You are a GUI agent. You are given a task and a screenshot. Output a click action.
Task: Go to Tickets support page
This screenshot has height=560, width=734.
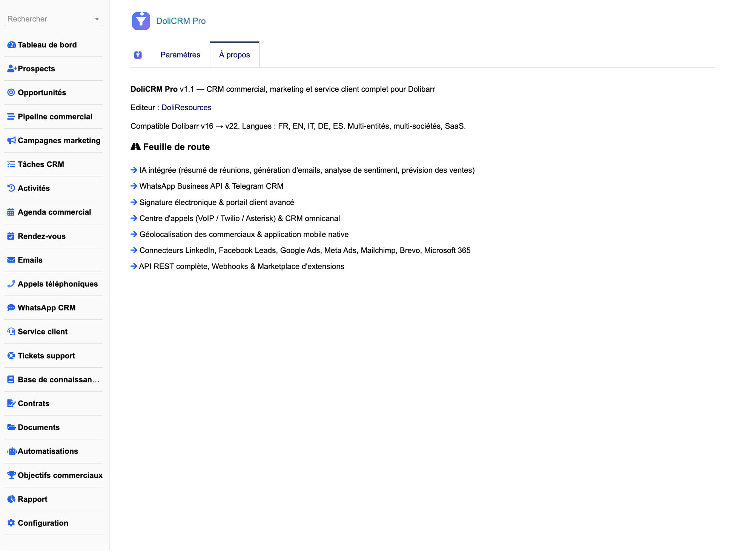click(x=46, y=356)
